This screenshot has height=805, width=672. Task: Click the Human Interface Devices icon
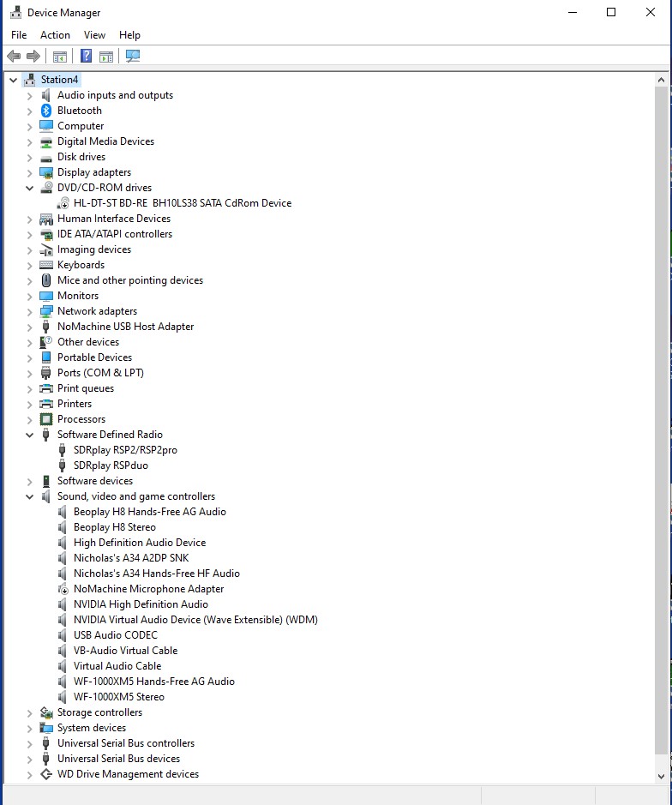point(46,219)
